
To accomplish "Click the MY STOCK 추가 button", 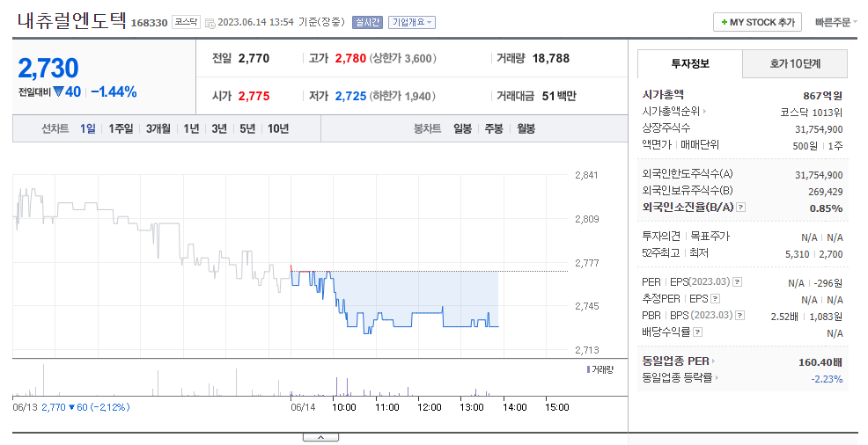I will 757,22.
